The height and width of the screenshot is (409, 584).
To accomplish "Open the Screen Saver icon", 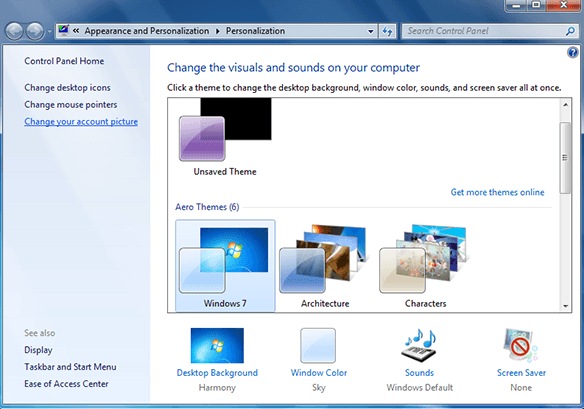I will (x=520, y=345).
